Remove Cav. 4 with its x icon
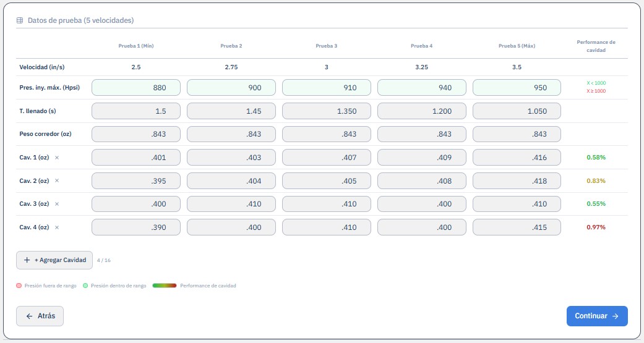The height and width of the screenshot is (343, 644). [57, 227]
